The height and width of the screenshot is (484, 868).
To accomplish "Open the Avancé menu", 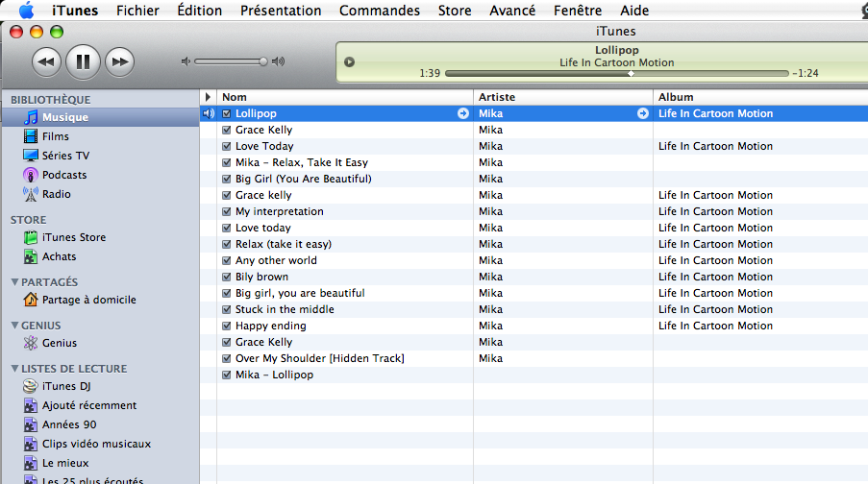I will pyautogui.click(x=512, y=10).
